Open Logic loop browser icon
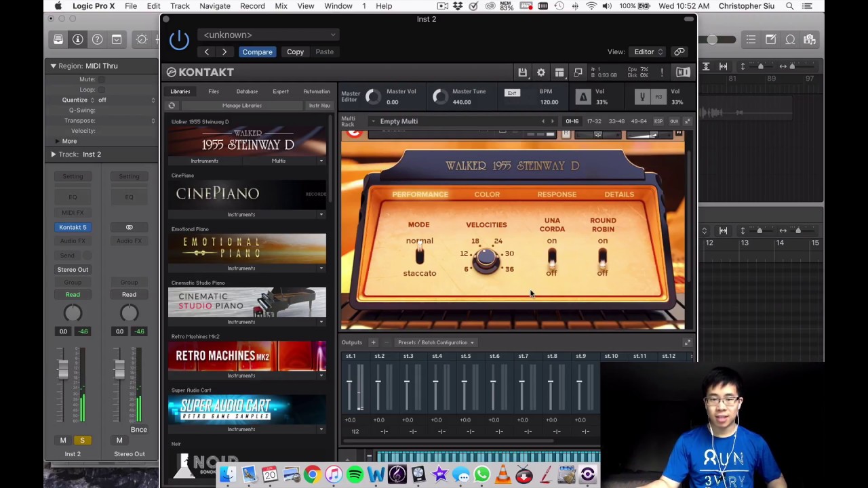Viewport: 868px width, 488px height. 790,39
